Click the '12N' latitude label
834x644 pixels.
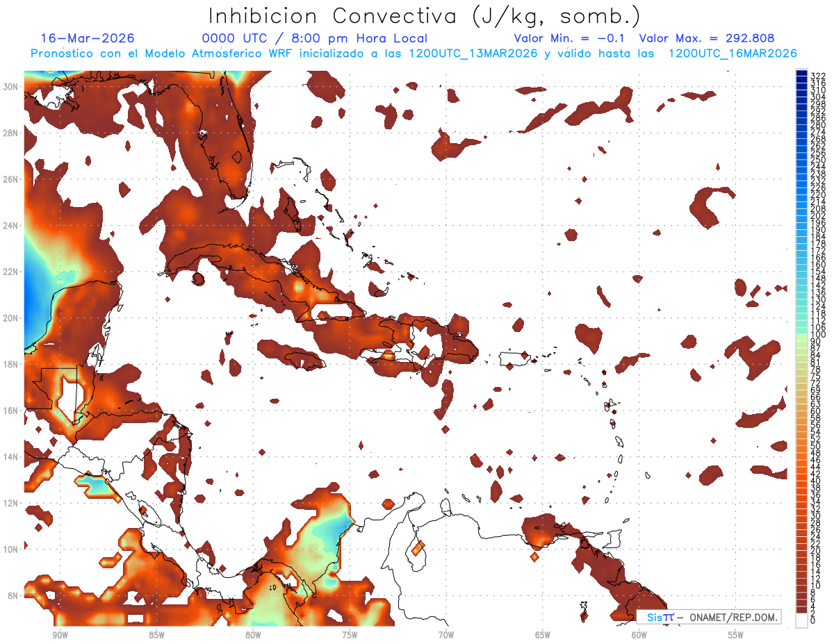[x=12, y=503]
